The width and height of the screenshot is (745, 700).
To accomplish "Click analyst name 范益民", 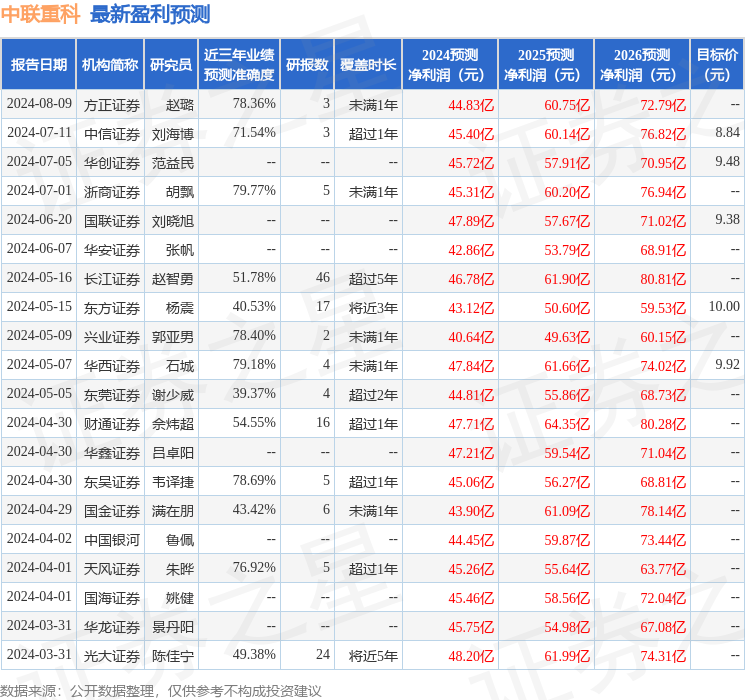I will (173, 163).
